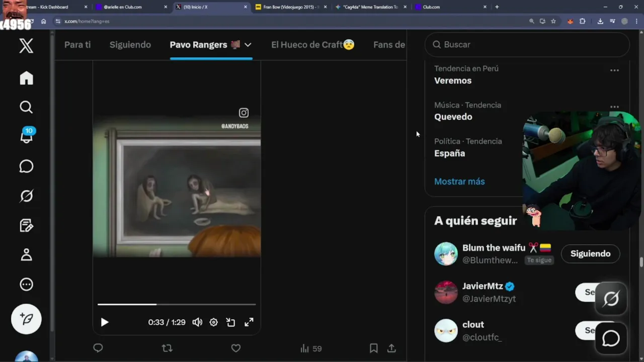Open Instagram icon on the video
This screenshot has height=362, width=644.
pos(244,113)
